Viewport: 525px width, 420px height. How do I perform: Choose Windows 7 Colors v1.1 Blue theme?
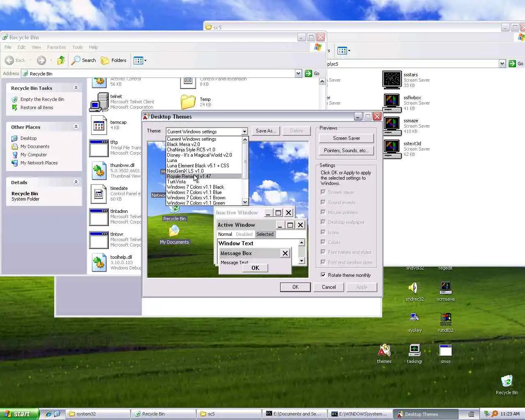pos(204,192)
